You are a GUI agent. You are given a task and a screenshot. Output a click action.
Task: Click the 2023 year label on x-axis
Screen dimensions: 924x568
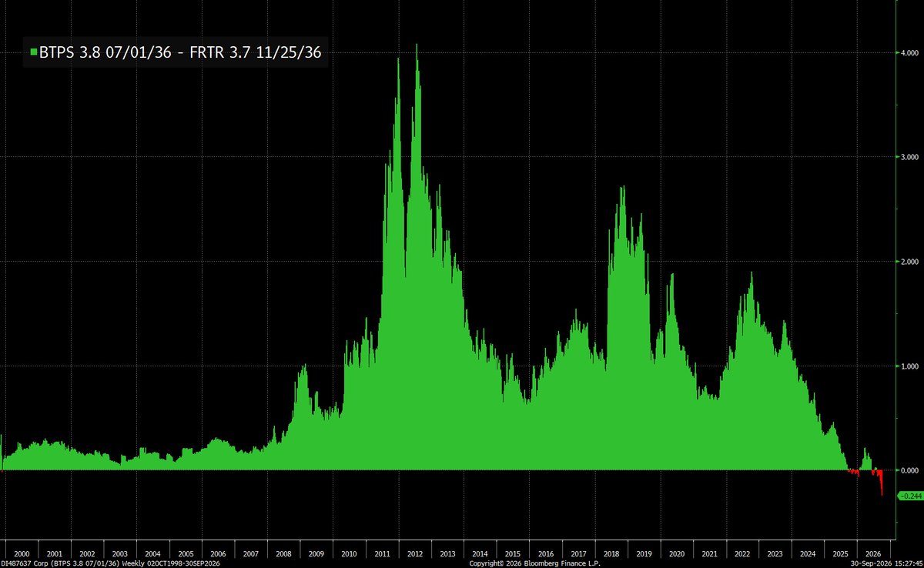[775, 553]
